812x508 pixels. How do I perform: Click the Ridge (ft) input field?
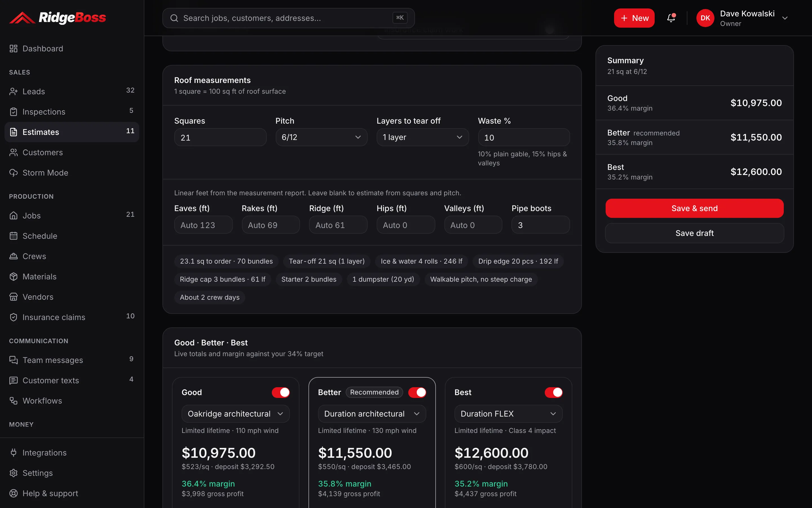click(x=338, y=225)
